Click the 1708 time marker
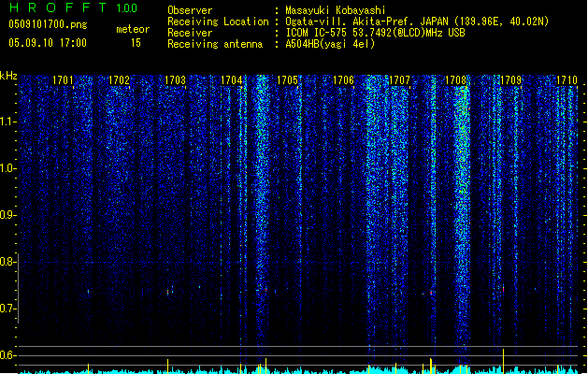The width and height of the screenshot is (588, 374). (x=455, y=80)
